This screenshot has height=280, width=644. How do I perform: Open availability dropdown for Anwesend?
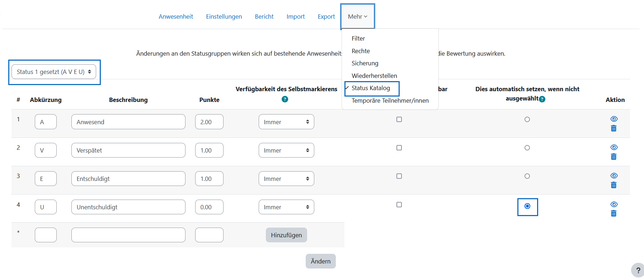(286, 122)
